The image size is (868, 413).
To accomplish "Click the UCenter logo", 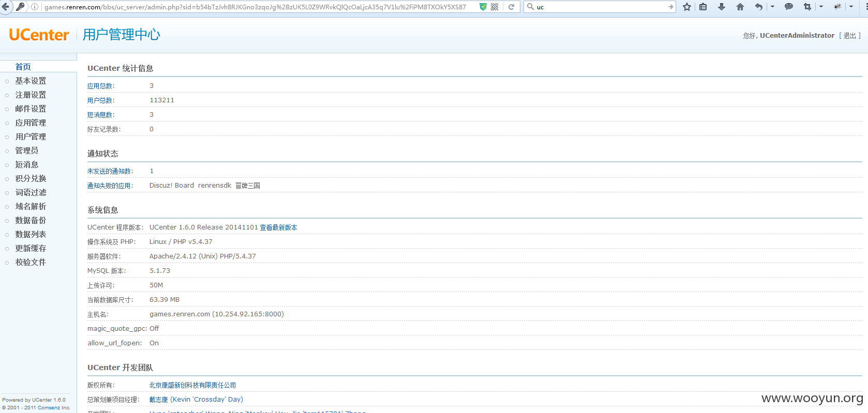I will pos(39,35).
